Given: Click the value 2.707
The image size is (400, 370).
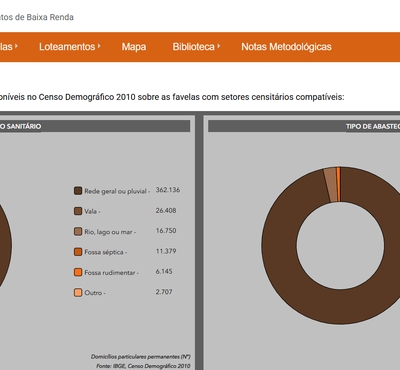Looking at the screenshot, I should pyautogui.click(x=164, y=292).
